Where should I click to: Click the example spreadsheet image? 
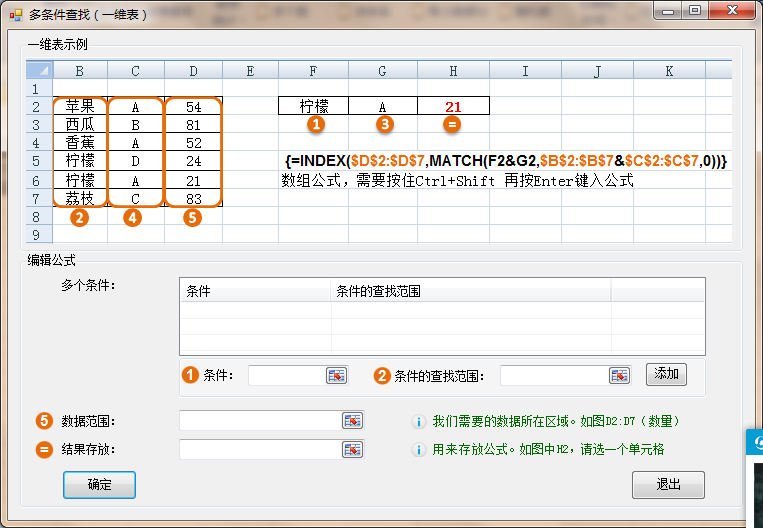[x=380, y=150]
